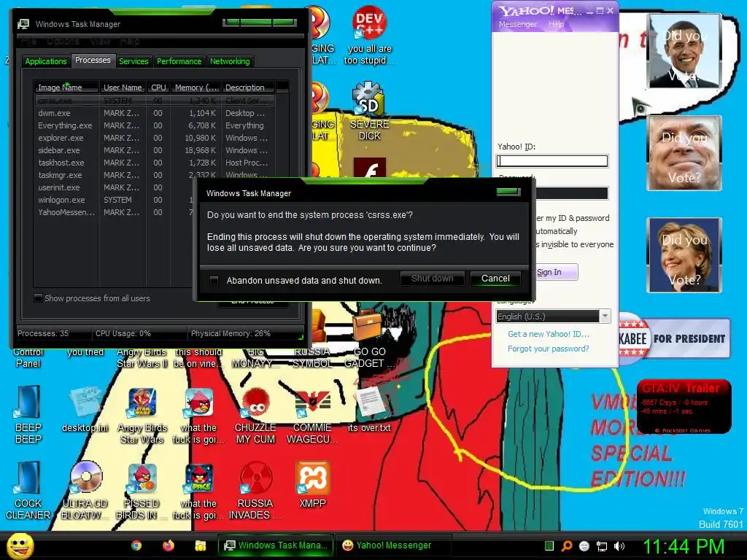Image resolution: width=747 pixels, height=560 pixels.
Task: Open the RUSSIA SYMBOL desktop shortcut
Action: pyautogui.click(x=312, y=357)
